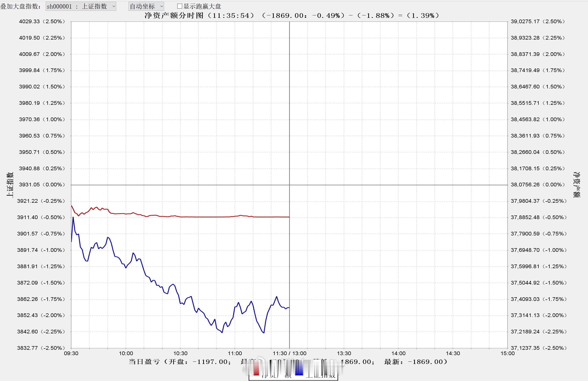Click the vertical 上证指数 left axis title
Viewport: 588px width, 382px height.
[10, 185]
